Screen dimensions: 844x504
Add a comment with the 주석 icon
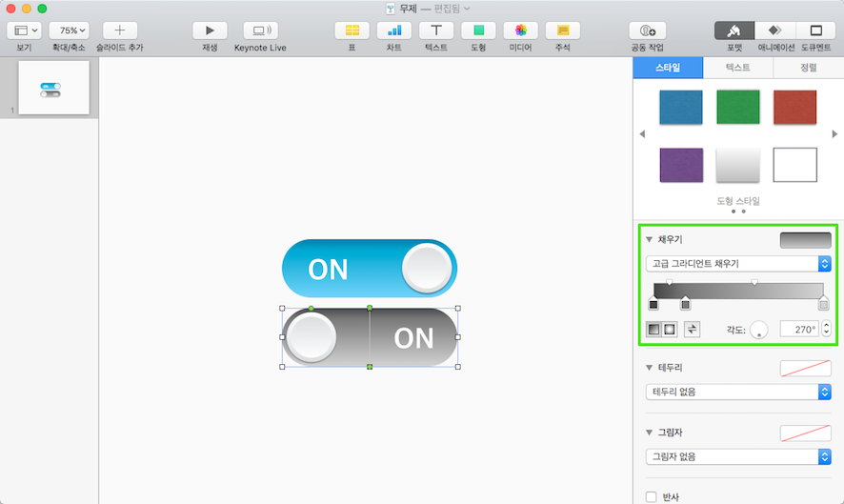pos(562,30)
